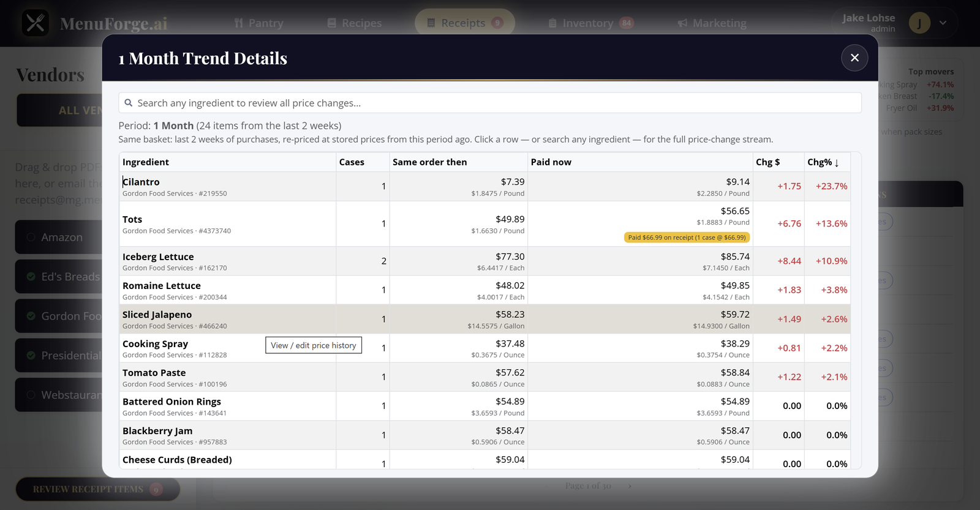This screenshot has height=510, width=980.
Task: Toggle the Ed's Breads vendor checkbox
Action: (x=31, y=277)
